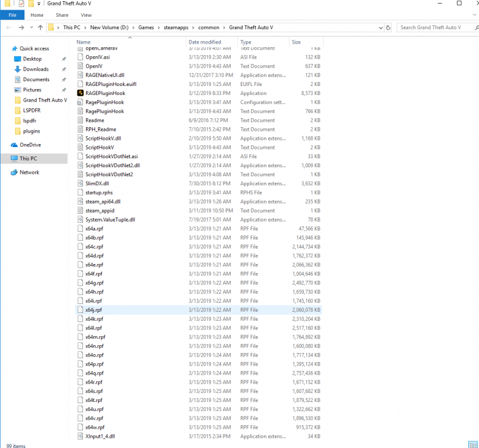Switch to the Share ribbon tab

[x=62, y=15]
